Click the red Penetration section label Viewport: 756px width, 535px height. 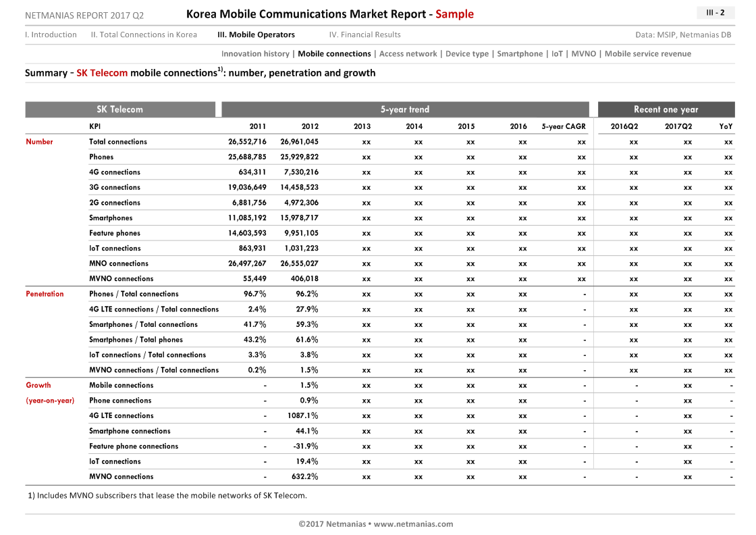(45, 294)
